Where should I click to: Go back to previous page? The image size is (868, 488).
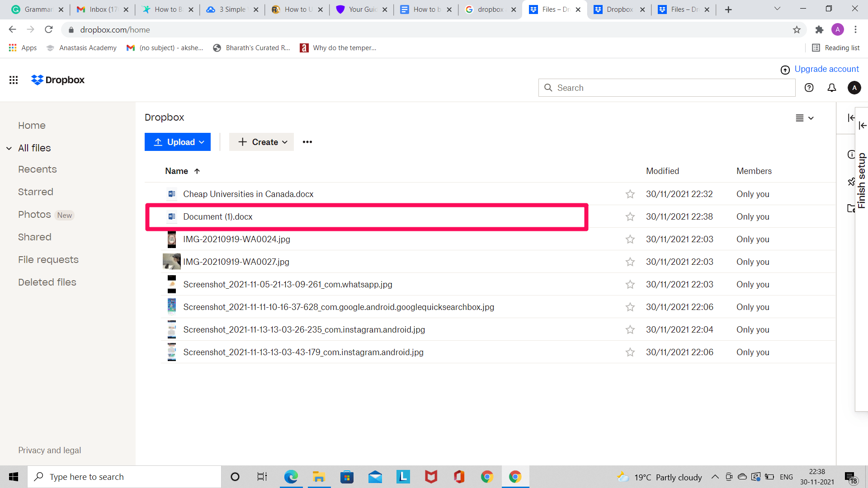click(x=12, y=30)
